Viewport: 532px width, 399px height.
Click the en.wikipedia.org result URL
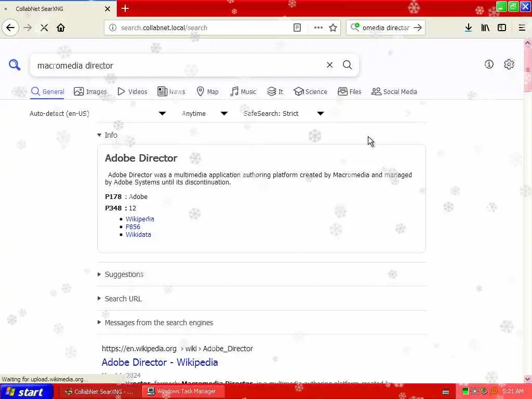pos(177,349)
